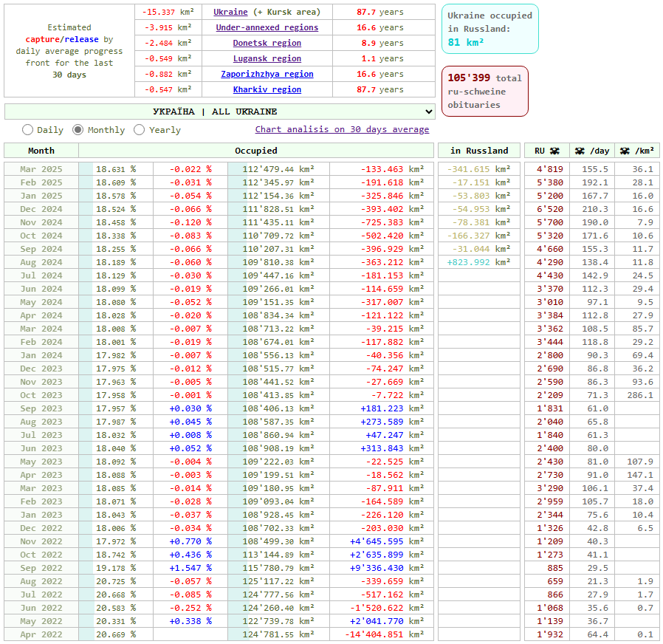Click the 6'520 RU losses value

point(550,209)
